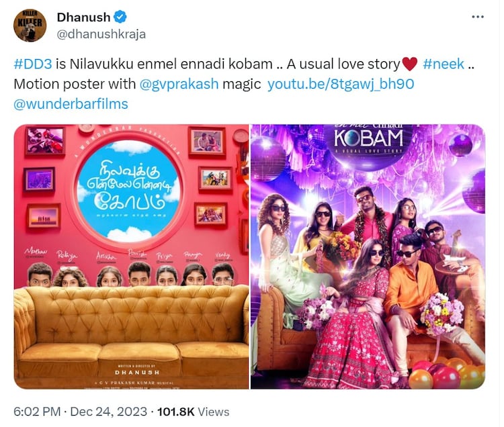Viewport: 504px width, 427px height.
Task: Open the #DD3 hashtag
Action: (33, 64)
